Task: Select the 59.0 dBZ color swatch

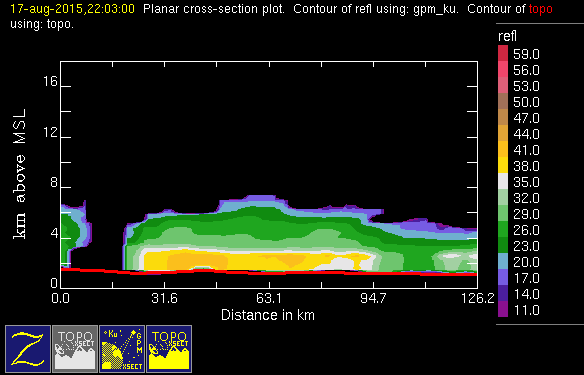Action: 503,53
